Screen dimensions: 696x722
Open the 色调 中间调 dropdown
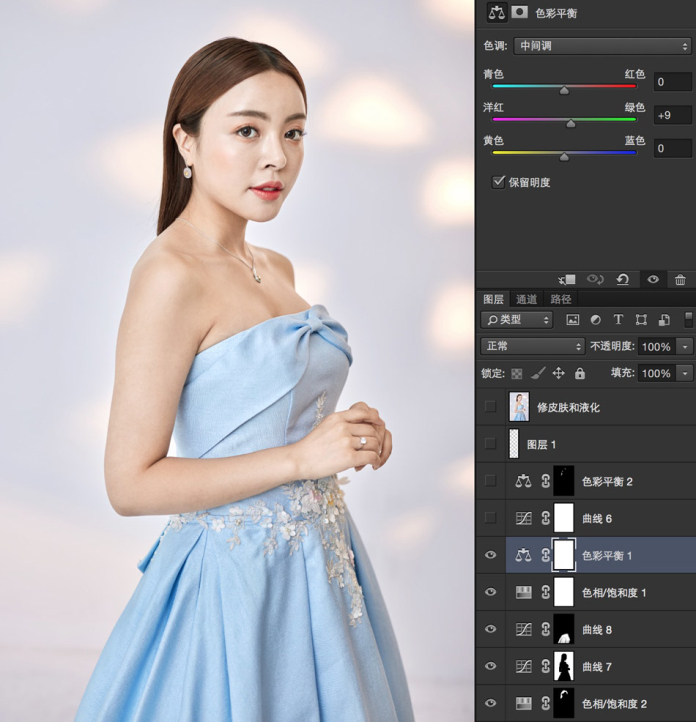[603, 46]
